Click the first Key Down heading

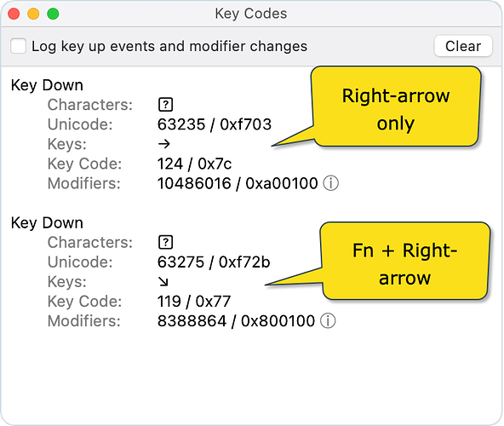pyautogui.click(x=47, y=85)
